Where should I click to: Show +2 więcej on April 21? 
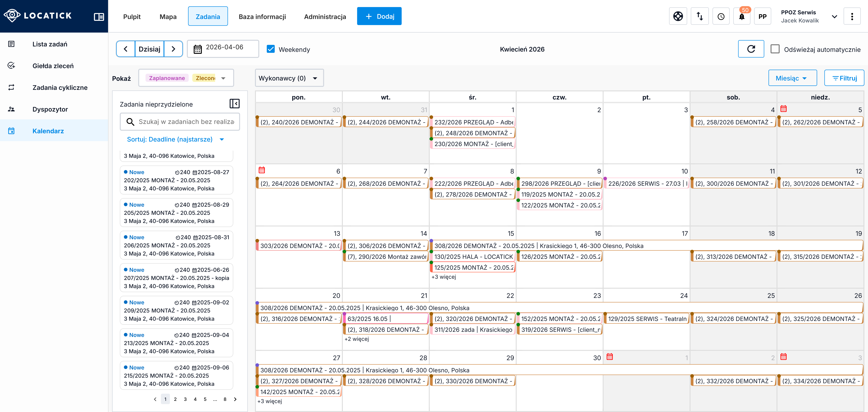(357, 339)
